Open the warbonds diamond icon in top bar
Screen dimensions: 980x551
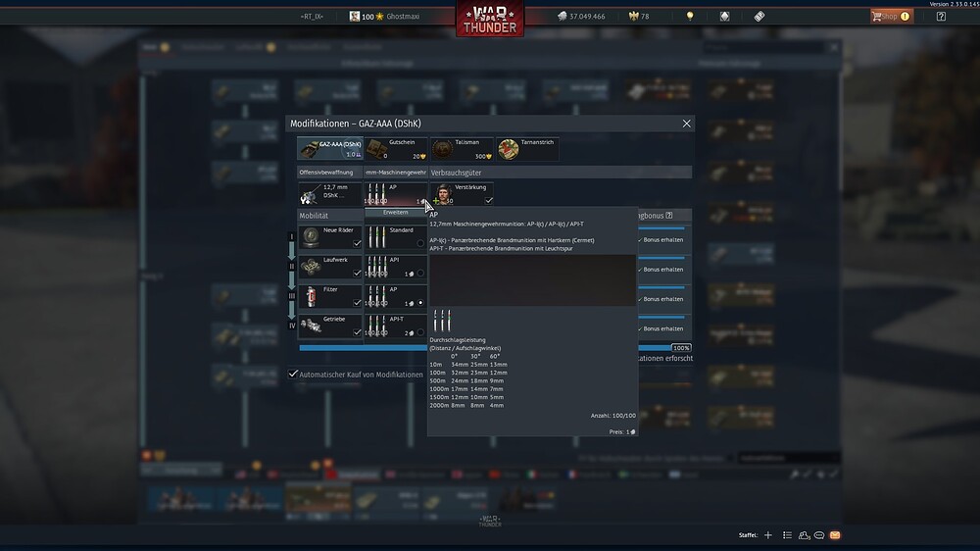pos(724,17)
